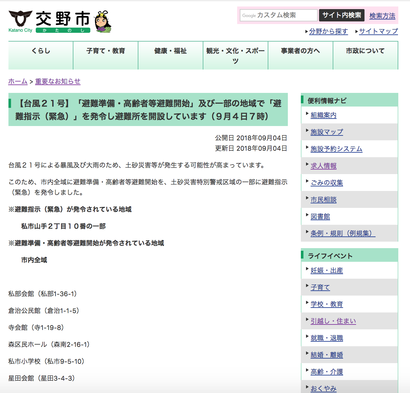Open the 条例・規則（例規集） link
Viewport: 410px width, 393px height.
click(x=343, y=233)
